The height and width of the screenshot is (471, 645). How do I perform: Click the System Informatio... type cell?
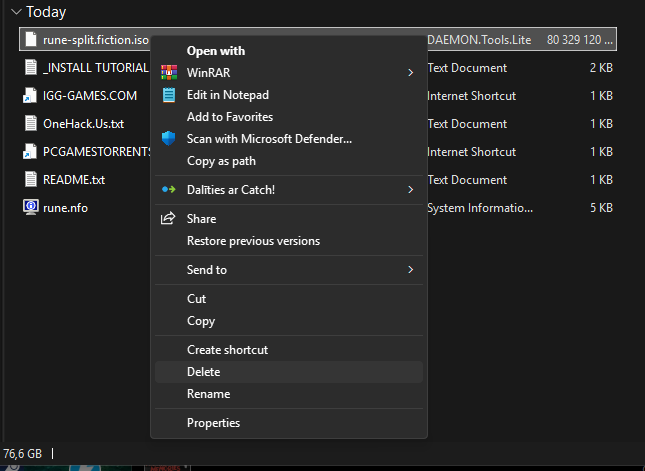480,208
